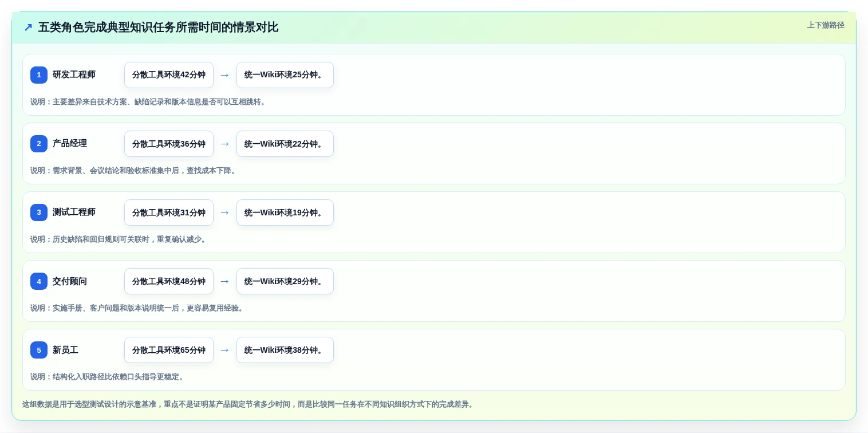Click the 测试工程师 role name
Image resolution: width=868 pixels, height=433 pixels.
coord(74,212)
